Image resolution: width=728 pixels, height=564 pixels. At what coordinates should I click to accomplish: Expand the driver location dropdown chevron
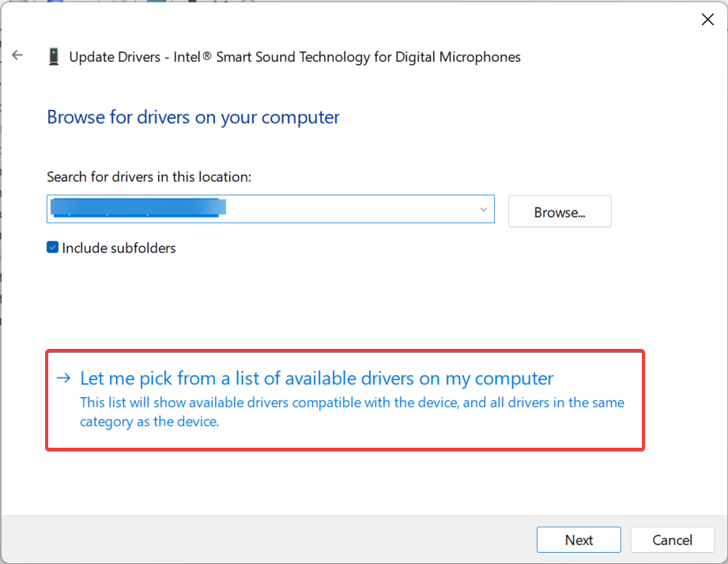tap(483, 210)
